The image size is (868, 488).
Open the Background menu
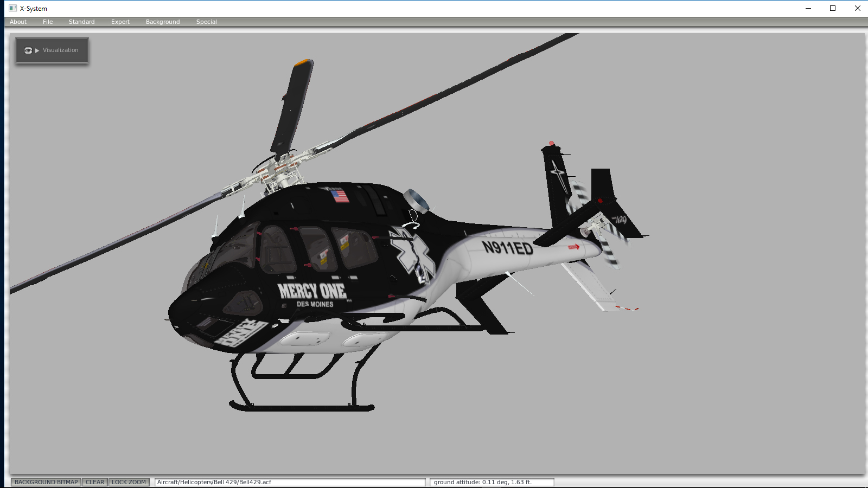(163, 22)
